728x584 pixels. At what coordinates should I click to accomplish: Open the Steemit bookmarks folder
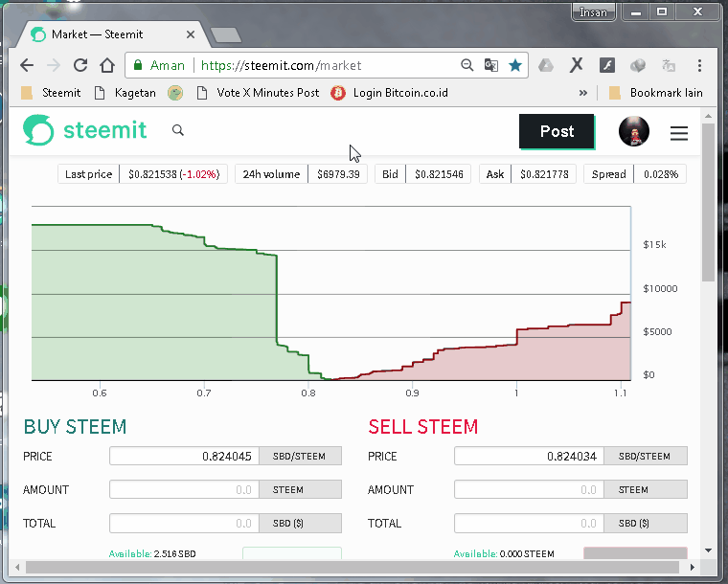51,93
